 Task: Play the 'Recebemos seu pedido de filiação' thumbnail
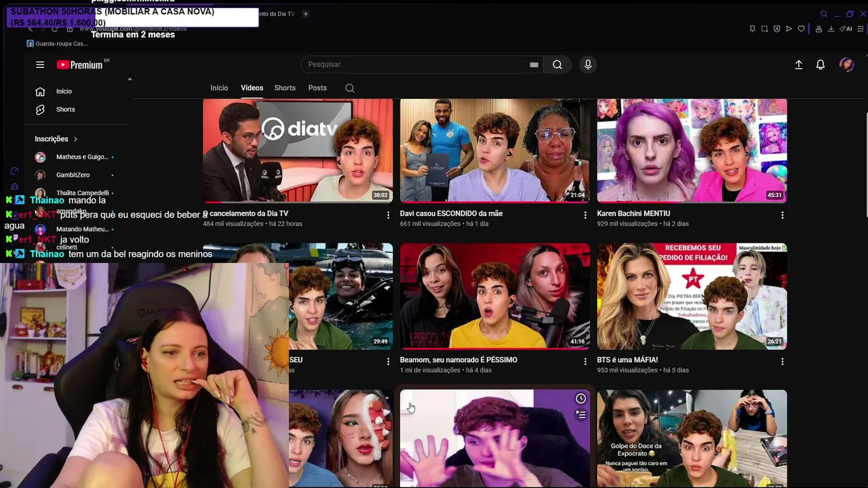[692, 296]
